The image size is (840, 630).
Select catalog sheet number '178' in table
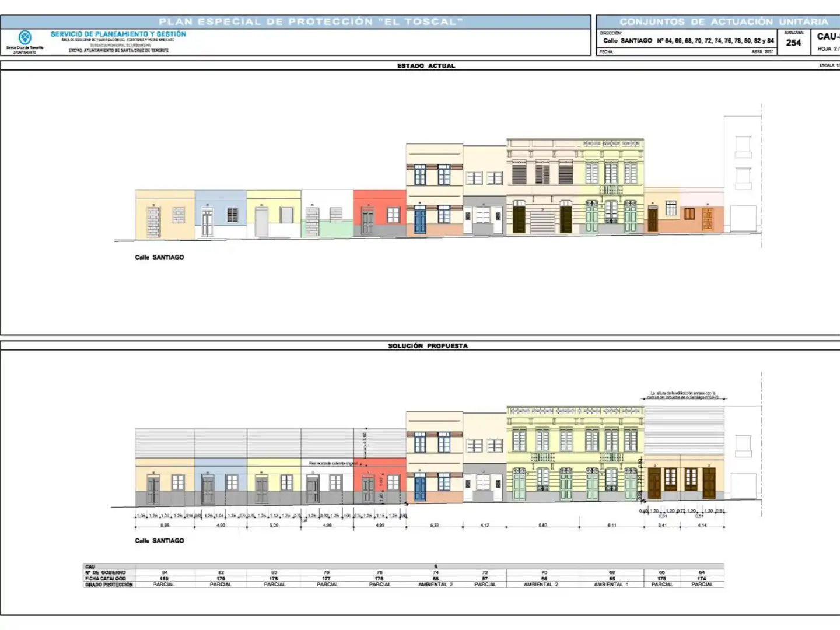click(x=274, y=579)
